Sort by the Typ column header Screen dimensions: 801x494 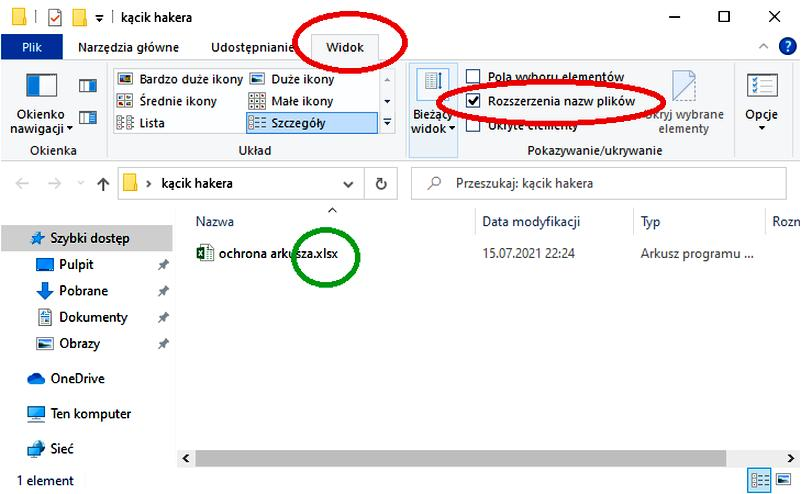650,221
